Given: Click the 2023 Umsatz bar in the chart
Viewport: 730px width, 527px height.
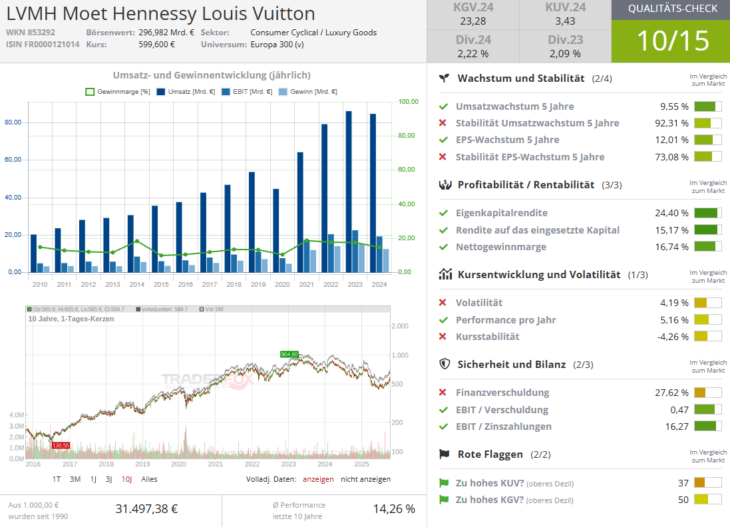Looking at the screenshot, I should point(348,190).
